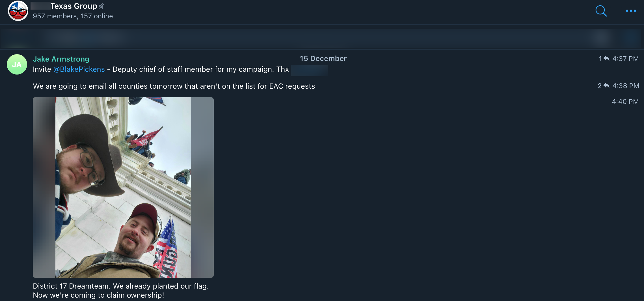Click reply arrow beside 4:38 PM
Screen dimensions: 644x301
click(x=606, y=86)
